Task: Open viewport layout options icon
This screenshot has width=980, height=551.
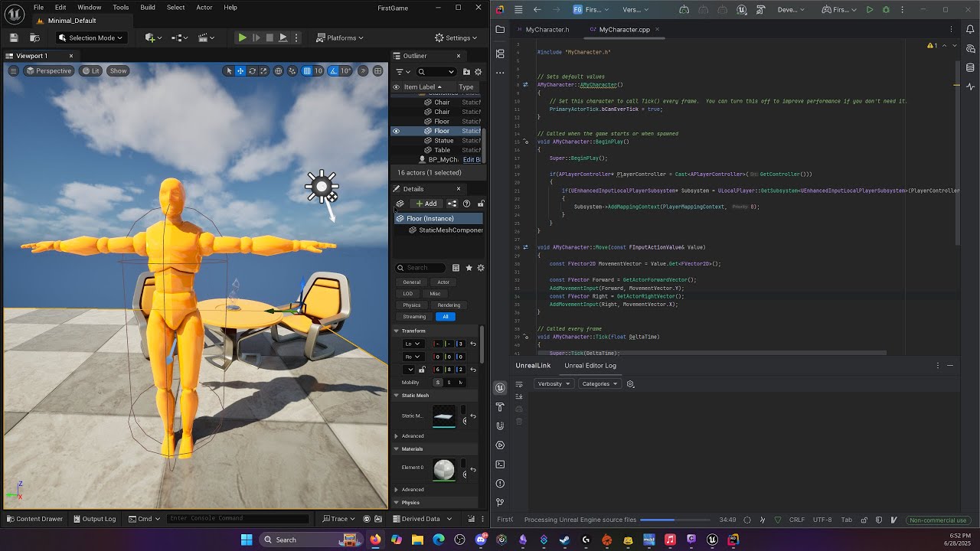Action: click(x=378, y=71)
